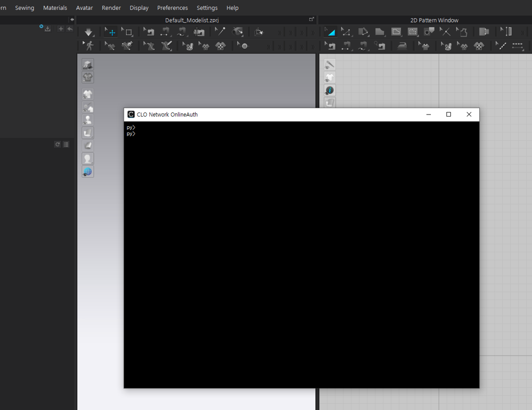This screenshot has height=410, width=532.
Task: Open the Preferences menu
Action: coord(172,8)
